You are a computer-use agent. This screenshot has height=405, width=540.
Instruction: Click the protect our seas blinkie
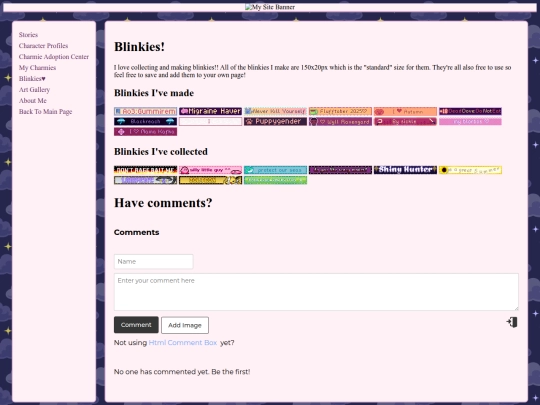coord(275,170)
